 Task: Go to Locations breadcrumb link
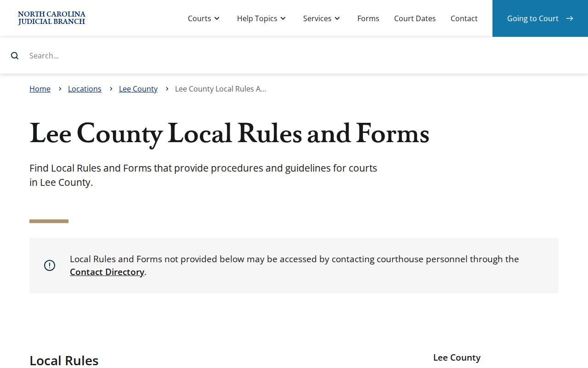click(x=85, y=89)
